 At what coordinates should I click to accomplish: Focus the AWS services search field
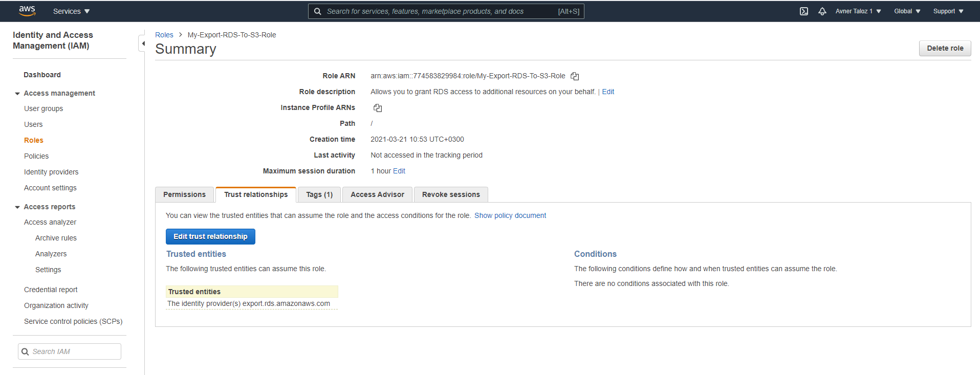pyautogui.click(x=440, y=11)
